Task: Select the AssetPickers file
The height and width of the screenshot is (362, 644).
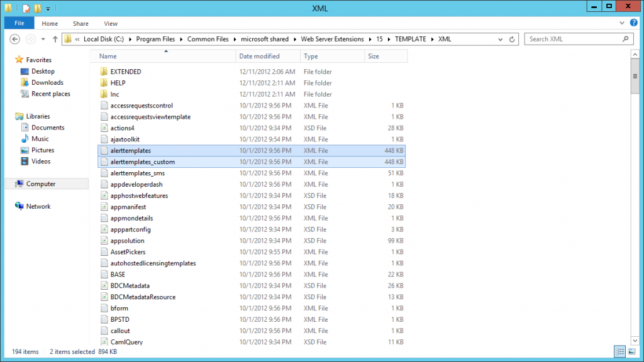Action: click(252, 252)
